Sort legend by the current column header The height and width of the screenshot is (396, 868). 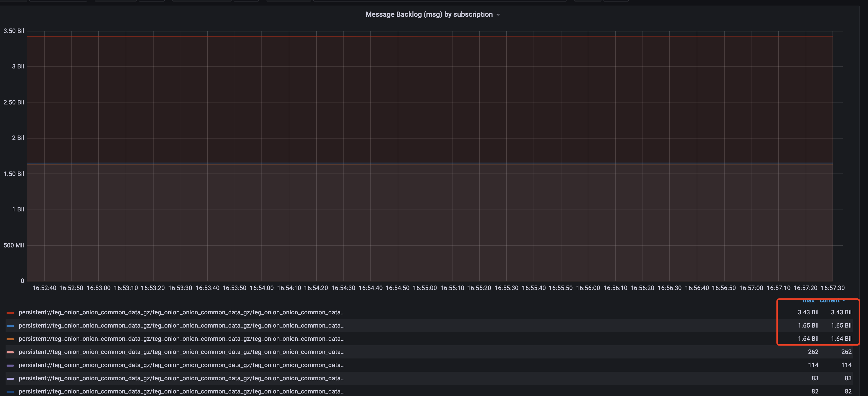829,300
